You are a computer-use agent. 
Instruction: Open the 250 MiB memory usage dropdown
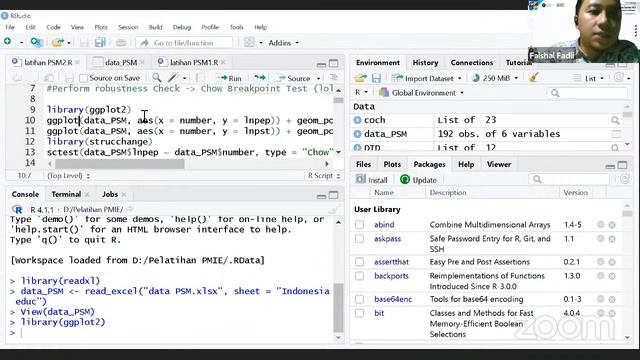coord(495,78)
